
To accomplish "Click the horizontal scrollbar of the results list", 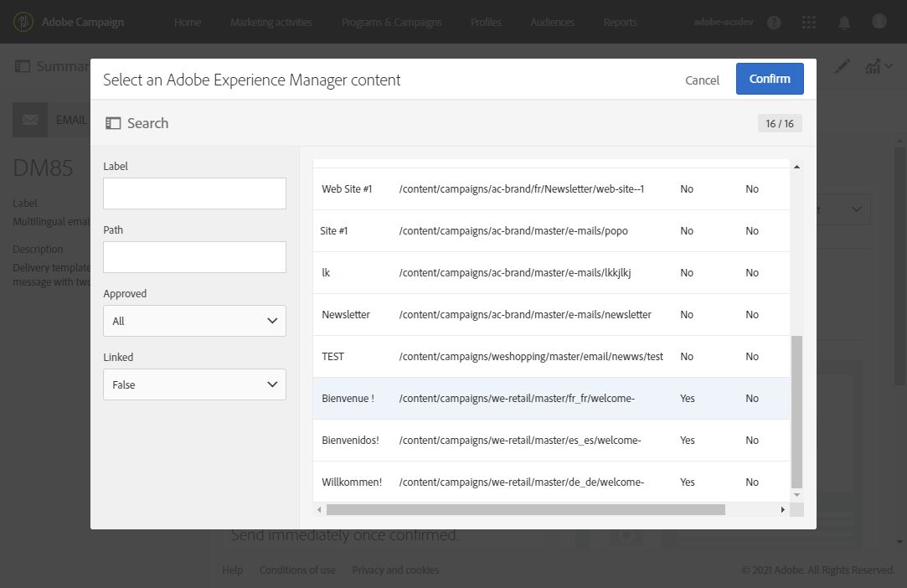I will 525,509.
